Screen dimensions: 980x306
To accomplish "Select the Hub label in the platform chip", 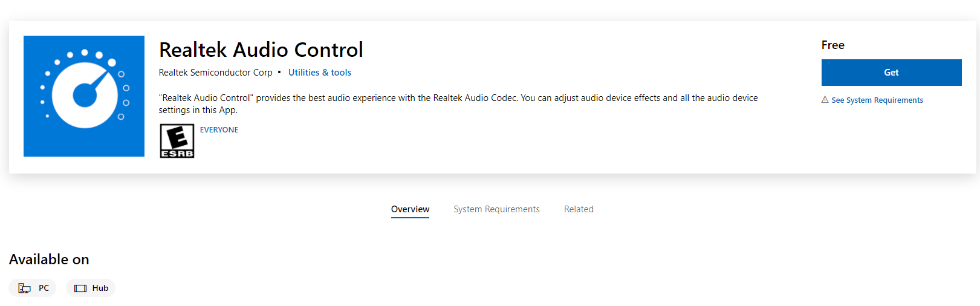I will 100,288.
